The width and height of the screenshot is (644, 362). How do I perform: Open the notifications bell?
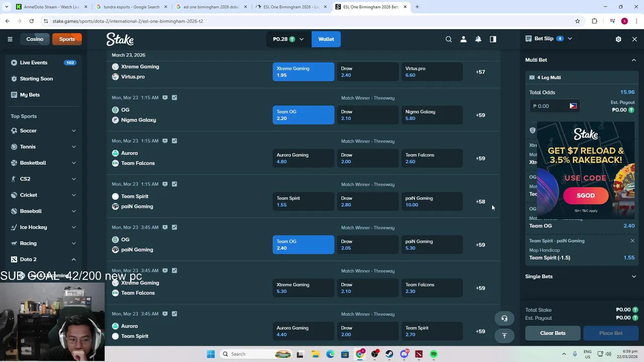(478, 39)
